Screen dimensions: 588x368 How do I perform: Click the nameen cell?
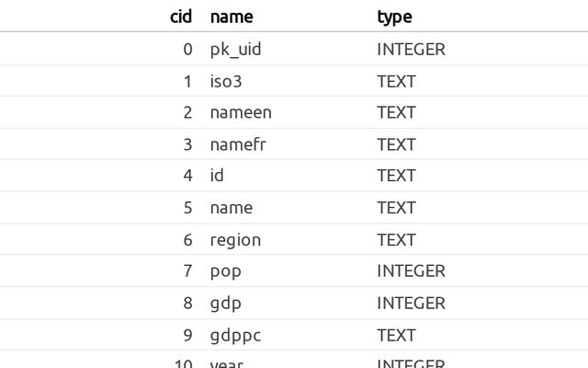pyautogui.click(x=241, y=112)
